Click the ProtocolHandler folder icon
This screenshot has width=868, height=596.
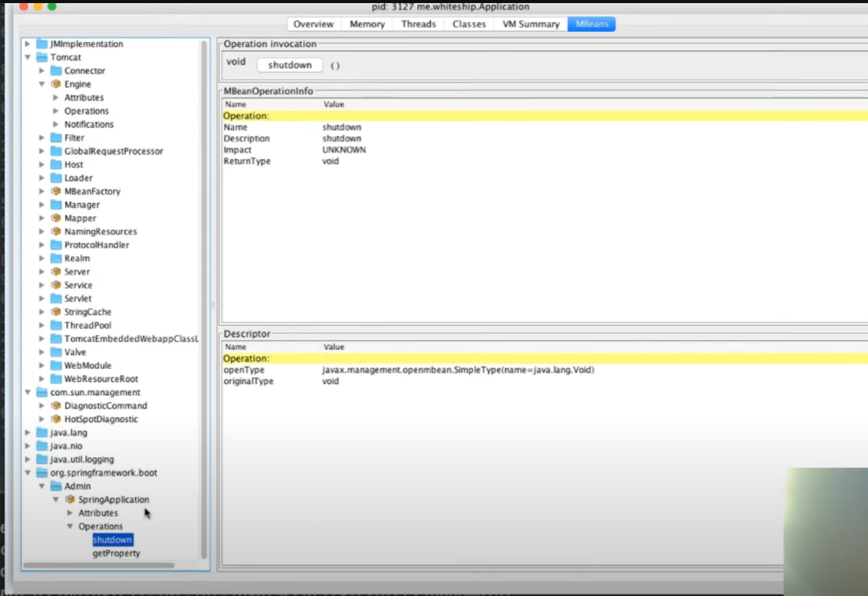pyautogui.click(x=56, y=245)
